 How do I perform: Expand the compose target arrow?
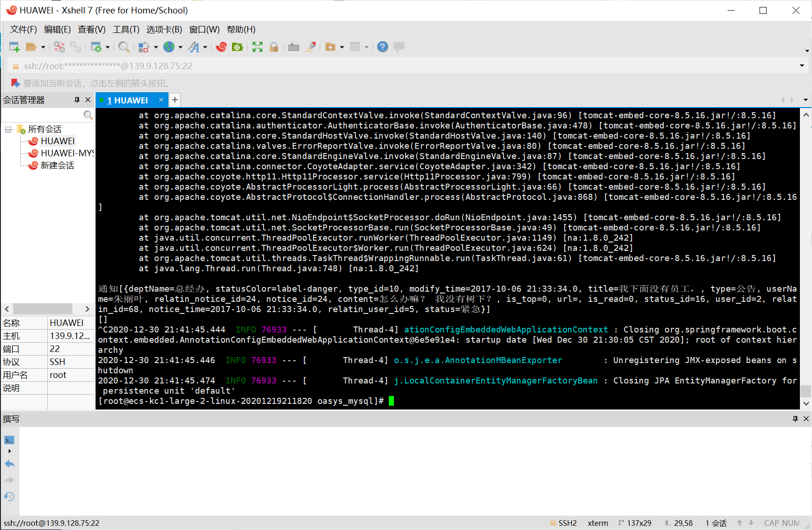[9, 451]
